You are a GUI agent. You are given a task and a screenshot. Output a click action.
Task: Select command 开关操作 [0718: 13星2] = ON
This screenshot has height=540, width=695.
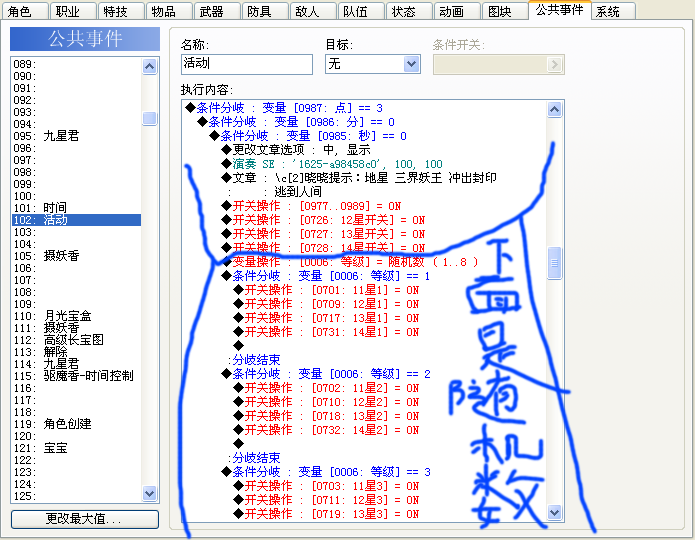[x=326, y=416]
